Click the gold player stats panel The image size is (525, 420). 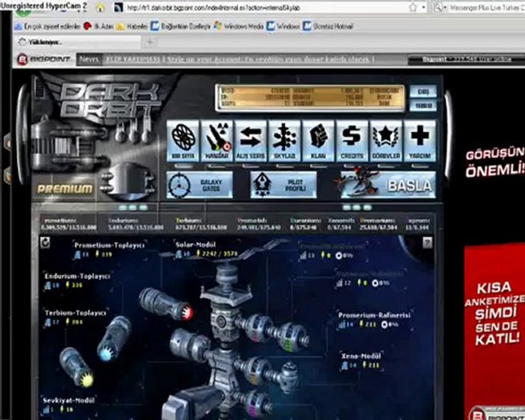(311, 98)
